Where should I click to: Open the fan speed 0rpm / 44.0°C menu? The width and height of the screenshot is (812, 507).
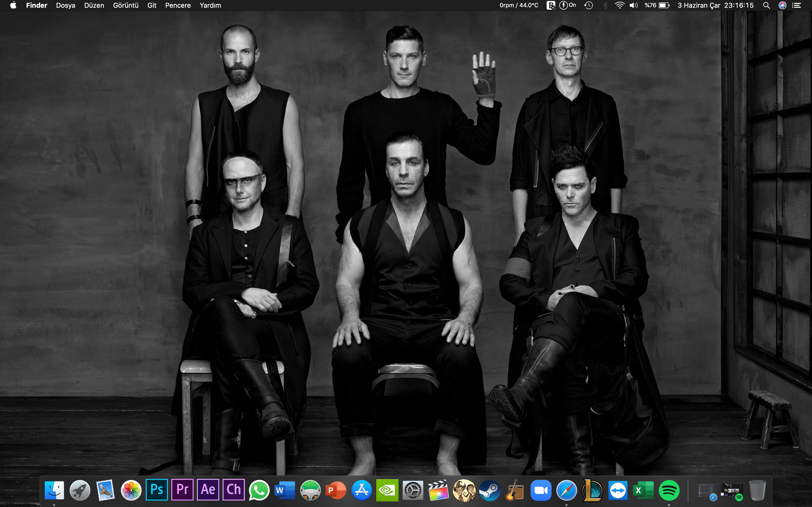click(x=519, y=5)
